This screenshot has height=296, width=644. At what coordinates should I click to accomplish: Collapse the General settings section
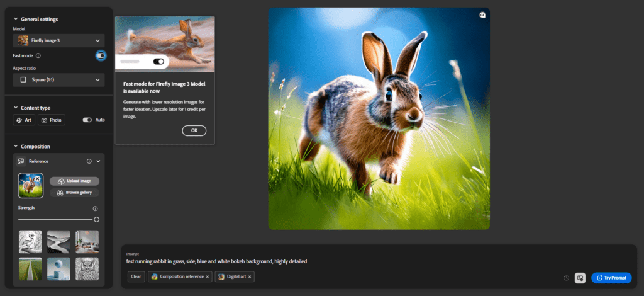click(16, 19)
